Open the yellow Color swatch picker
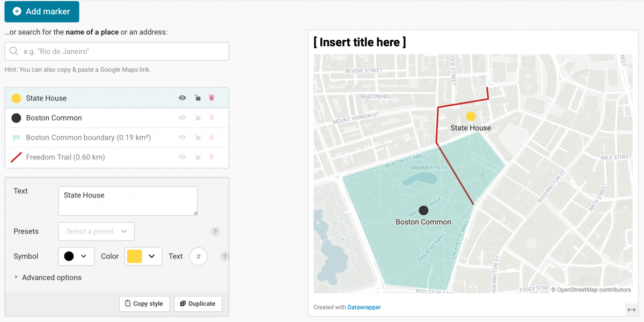 pyautogui.click(x=143, y=257)
